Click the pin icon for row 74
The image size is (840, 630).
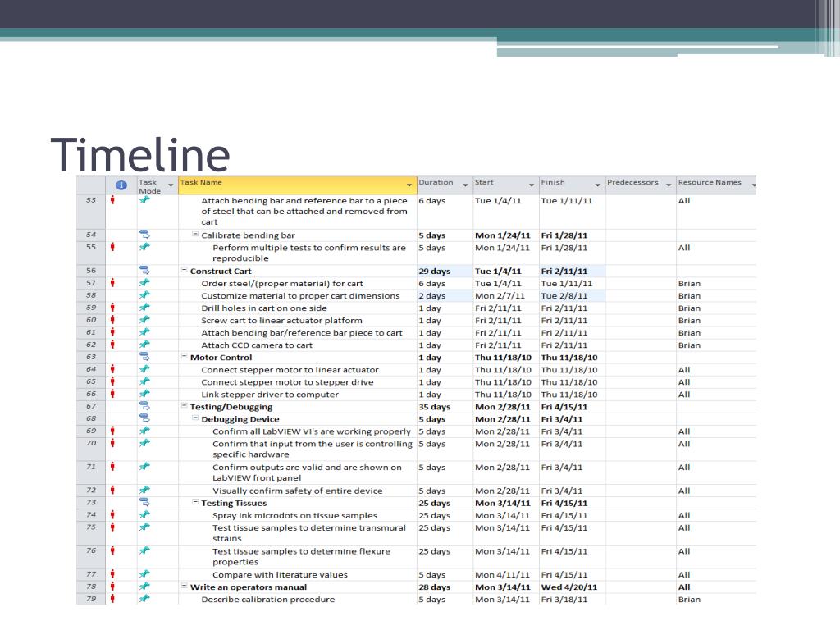click(x=144, y=514)
